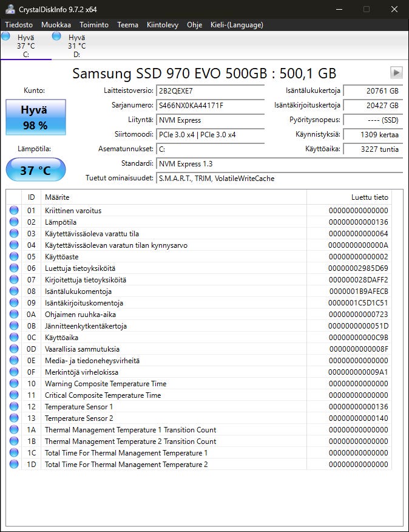Click the next disk arrow button
Screen dimensions: 409x532
coord(396,72)
